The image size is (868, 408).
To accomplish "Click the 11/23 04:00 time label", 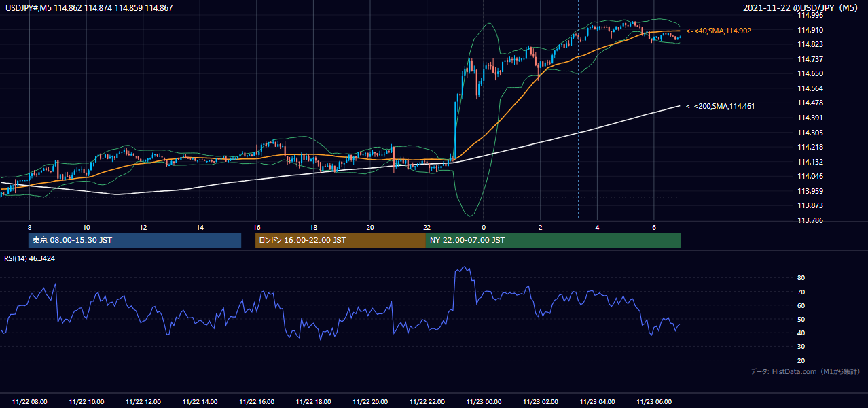I will tap(598, 402).
